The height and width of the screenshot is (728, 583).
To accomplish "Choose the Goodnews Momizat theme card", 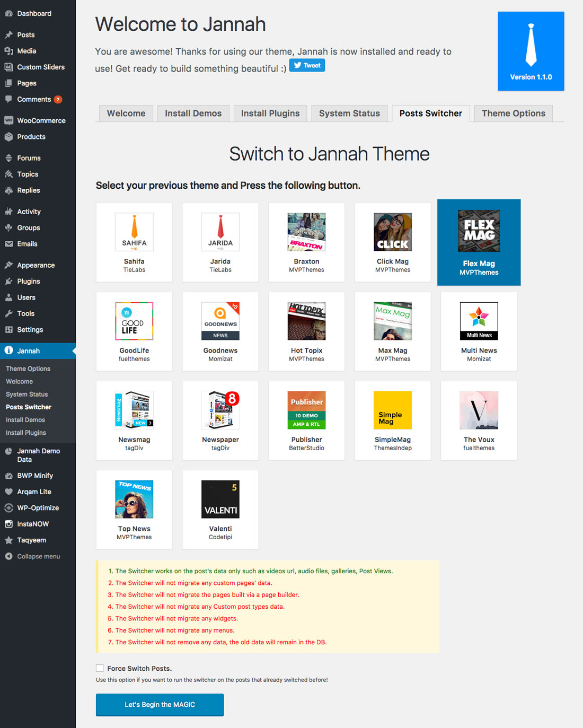I will tap(220, 331).
